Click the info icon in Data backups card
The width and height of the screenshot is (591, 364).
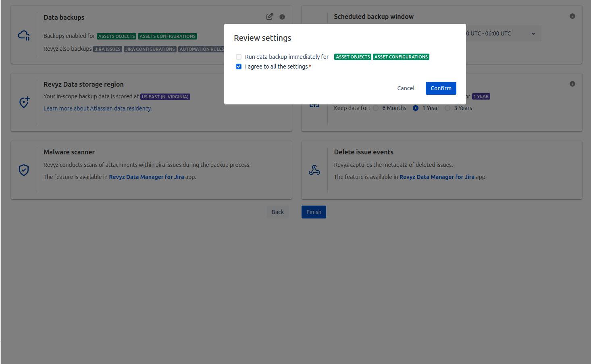coord(282,17)
